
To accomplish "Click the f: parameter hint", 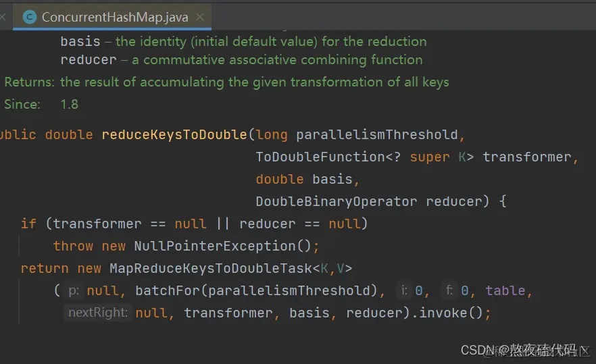I will click(449, 290).
